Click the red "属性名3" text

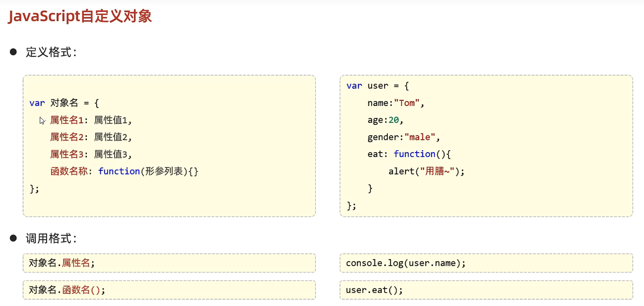(67, 154)
